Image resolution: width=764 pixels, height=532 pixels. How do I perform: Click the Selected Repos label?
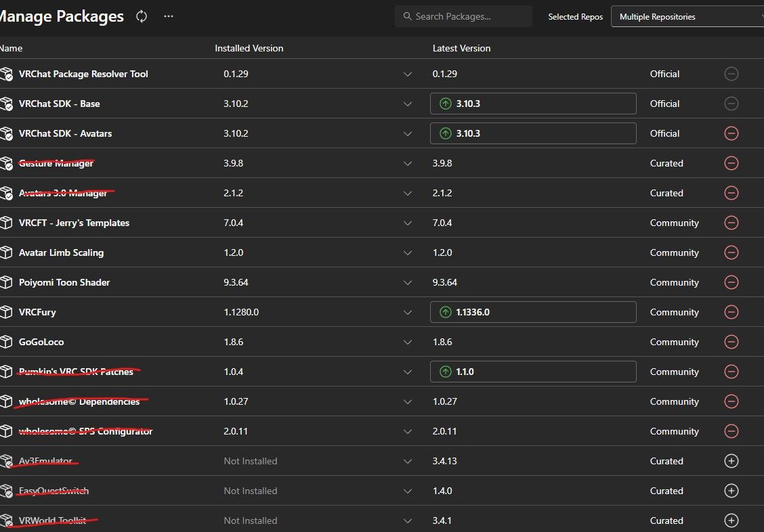576,16
